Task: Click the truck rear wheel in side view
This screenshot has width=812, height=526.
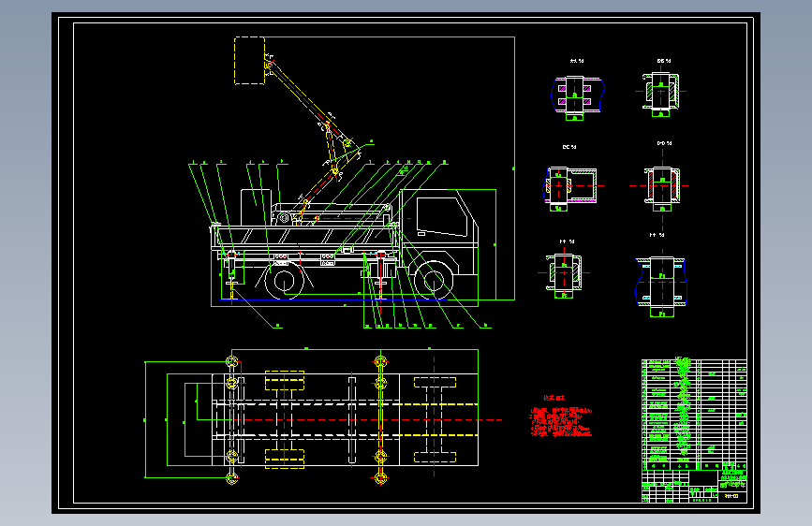Action: [285, 282]
